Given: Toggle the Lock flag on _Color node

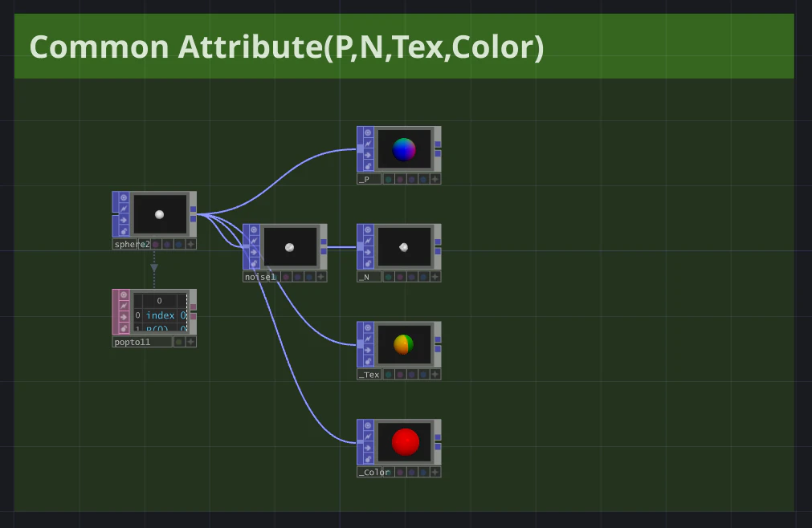Looking at the screenshot, I should tap(368, 459).
